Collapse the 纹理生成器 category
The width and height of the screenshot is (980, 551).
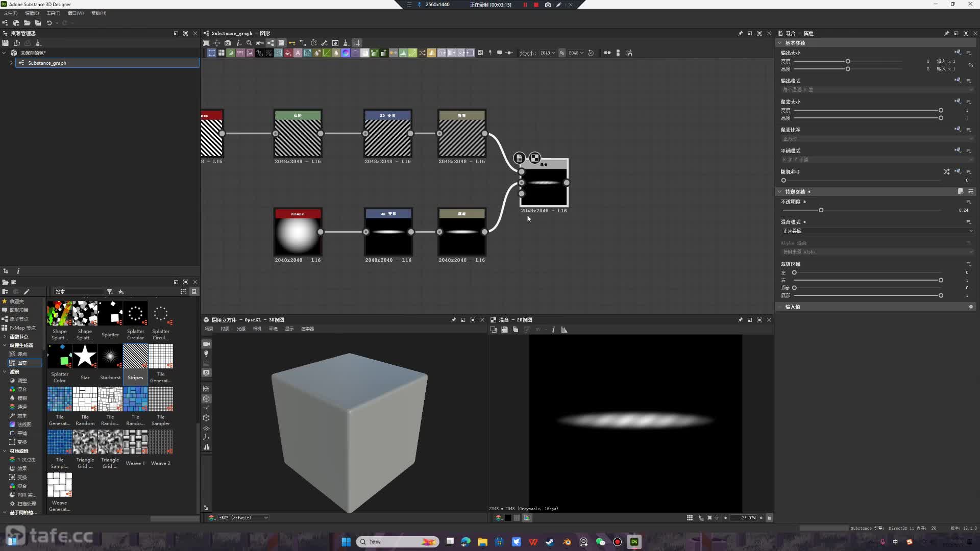pos(5,345)
